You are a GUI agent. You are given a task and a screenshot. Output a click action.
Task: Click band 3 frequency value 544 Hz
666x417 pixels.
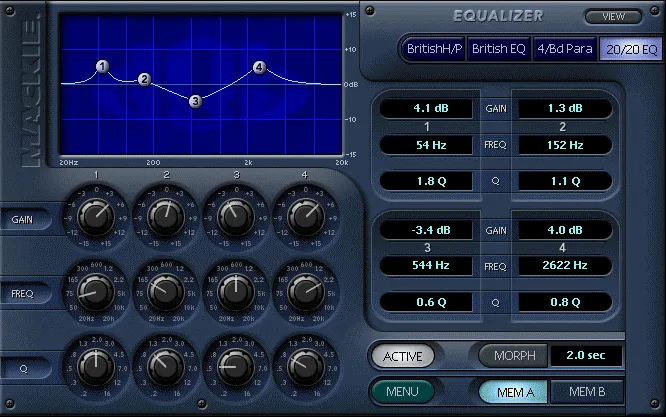[x=426, y=265]
